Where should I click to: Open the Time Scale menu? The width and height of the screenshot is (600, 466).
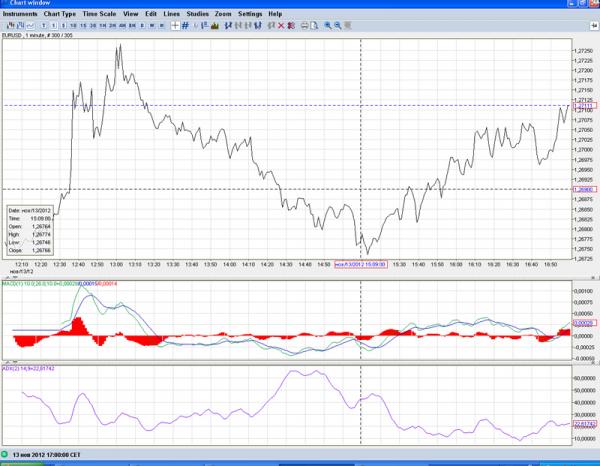99,14
